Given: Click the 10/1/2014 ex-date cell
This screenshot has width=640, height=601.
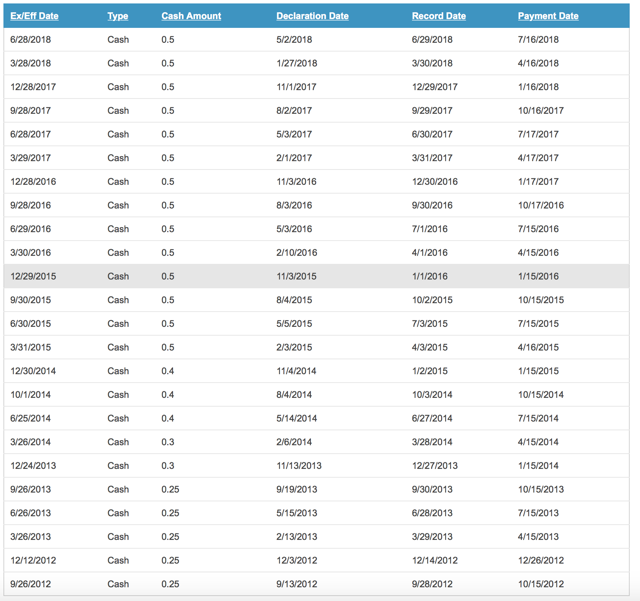Looking at the screenshot, I should [31, 395].
